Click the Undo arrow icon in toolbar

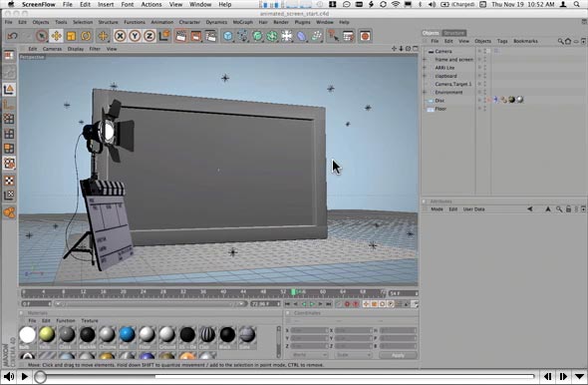12,36
